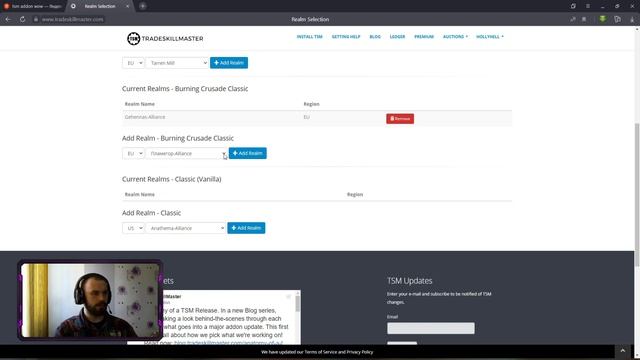
Task: Expand the Hollyhell user menu
Action: tap(490, 37)
